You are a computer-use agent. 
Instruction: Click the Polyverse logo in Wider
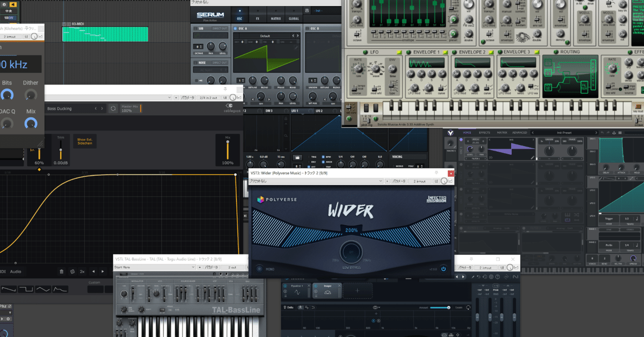point(277,199)
